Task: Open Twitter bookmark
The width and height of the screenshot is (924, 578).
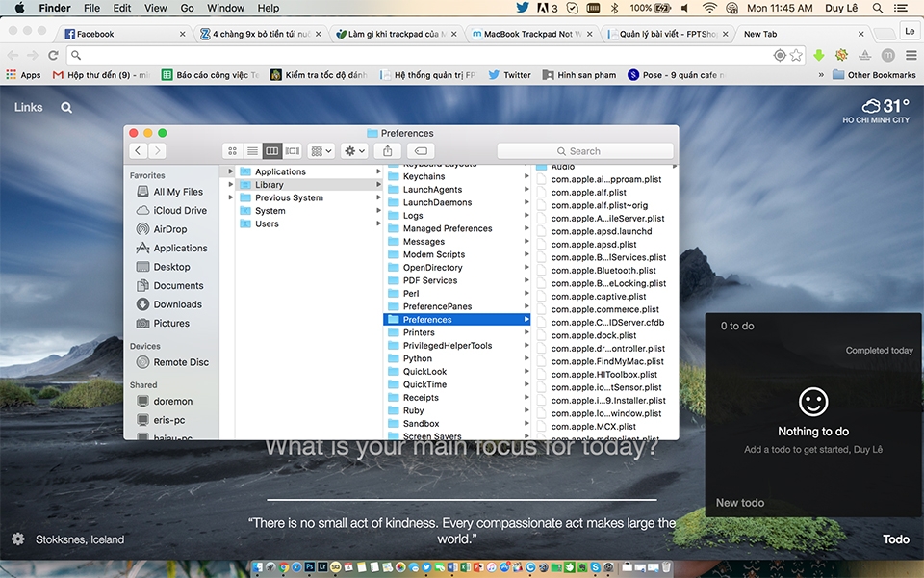Action: 510,75
